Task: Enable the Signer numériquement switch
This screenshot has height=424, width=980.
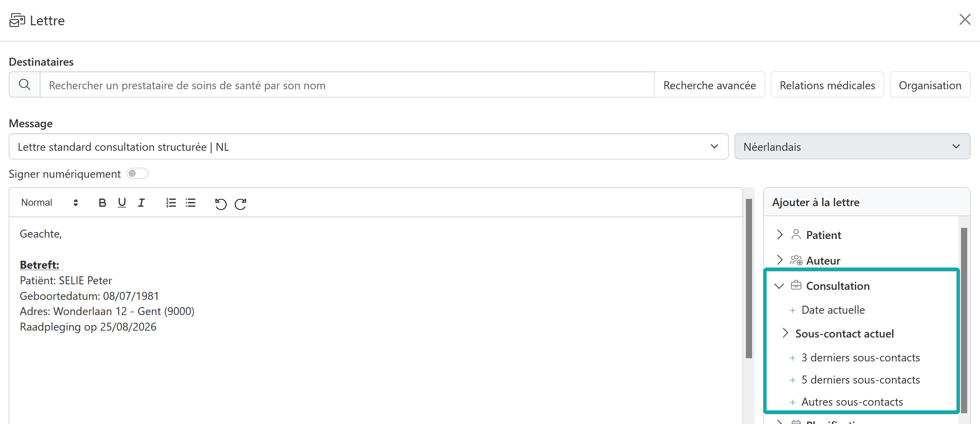Action: click(137, 174)
